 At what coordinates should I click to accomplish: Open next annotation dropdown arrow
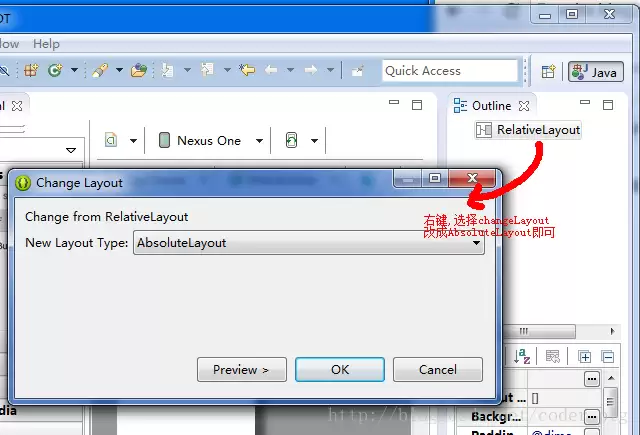click(187, 70)
